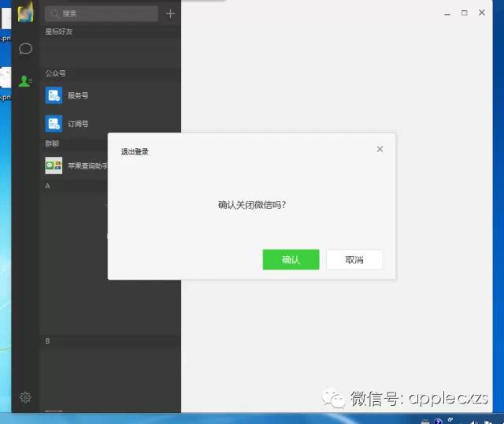Click the plus add button beside search
This screenshot has width=504, height=424.
(170, 14)
